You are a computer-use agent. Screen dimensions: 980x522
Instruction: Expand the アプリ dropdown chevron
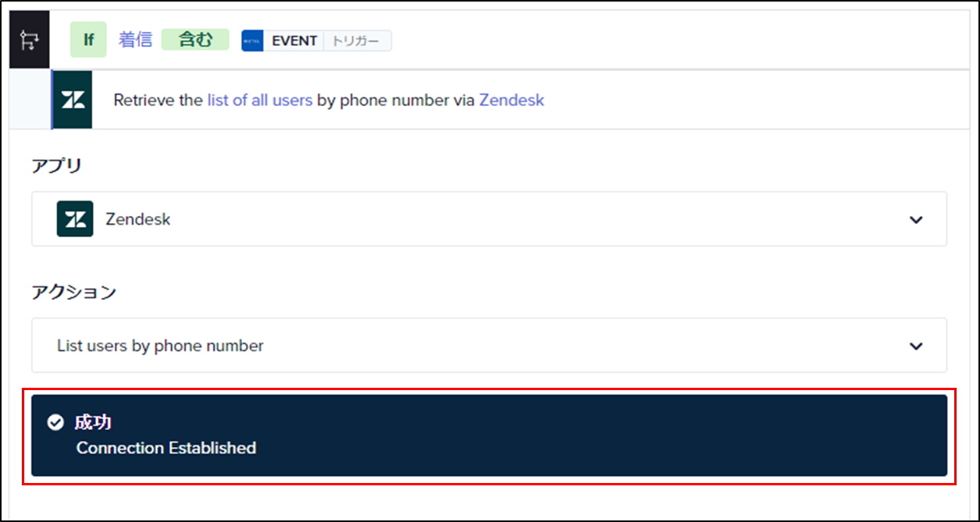[917, 219]
